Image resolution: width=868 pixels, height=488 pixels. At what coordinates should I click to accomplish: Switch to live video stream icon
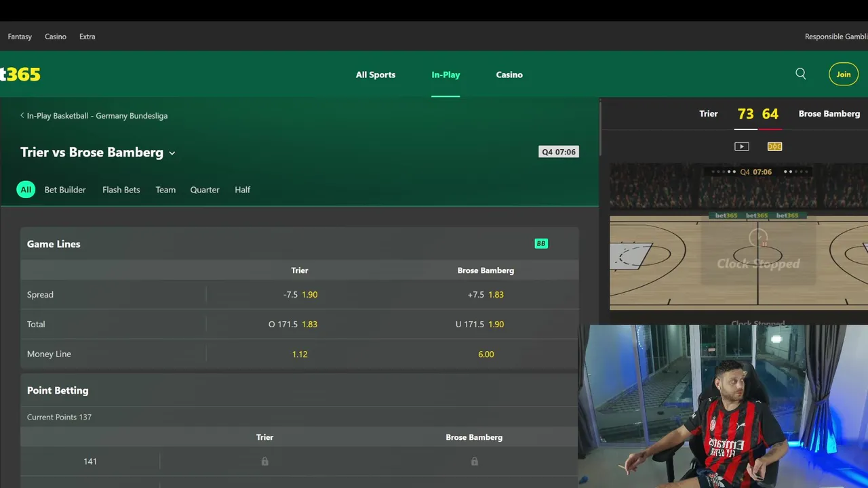(742, 146)
